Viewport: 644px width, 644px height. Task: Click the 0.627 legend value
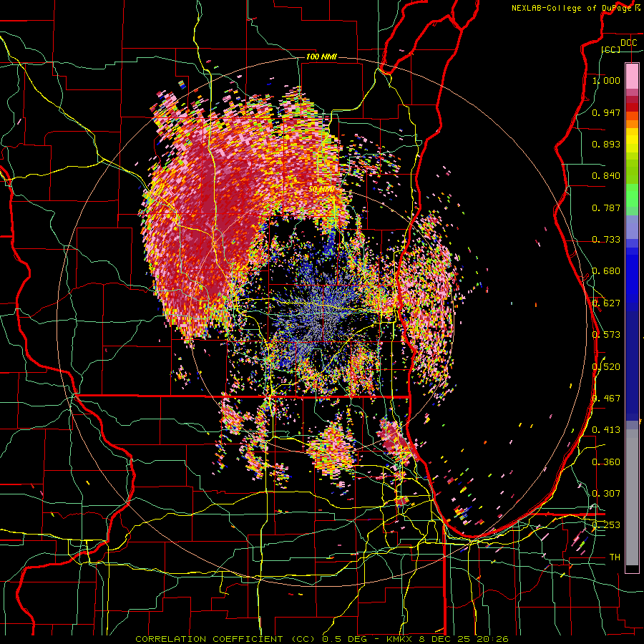pyautogui.click(x=606, y=303)
